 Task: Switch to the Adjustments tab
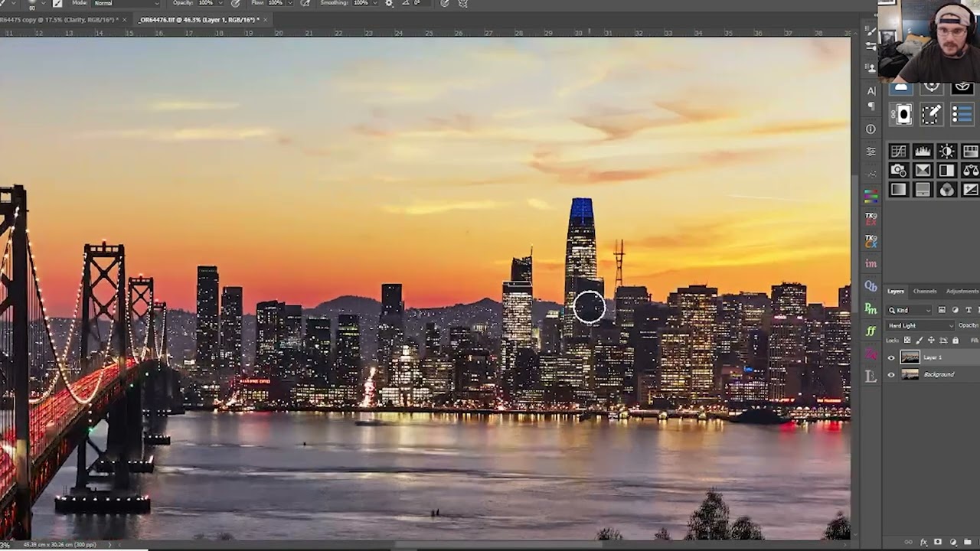coord(962,292)
